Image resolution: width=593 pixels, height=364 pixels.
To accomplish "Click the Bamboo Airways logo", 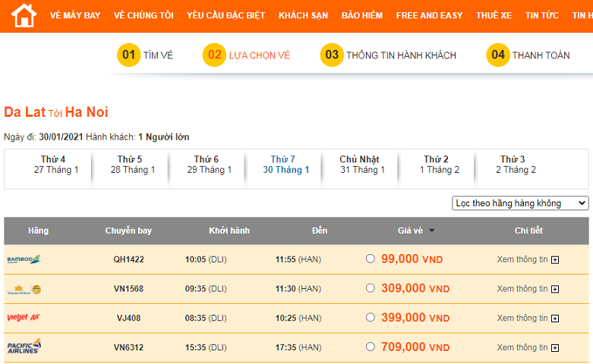I will 24,259.
